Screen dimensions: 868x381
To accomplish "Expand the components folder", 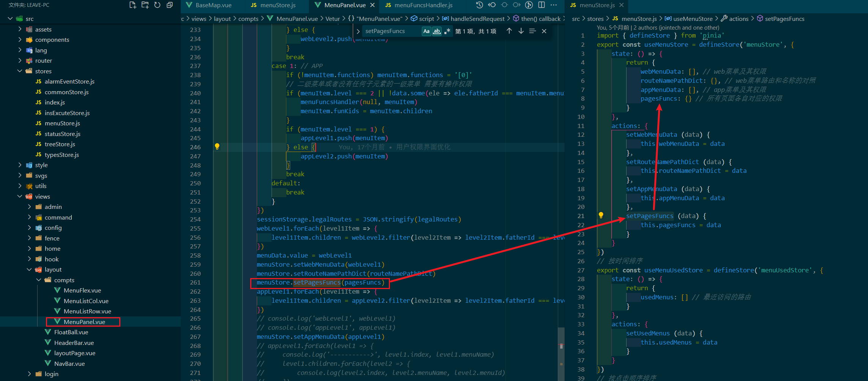I will pyautogui.click(x=52, y=40).
